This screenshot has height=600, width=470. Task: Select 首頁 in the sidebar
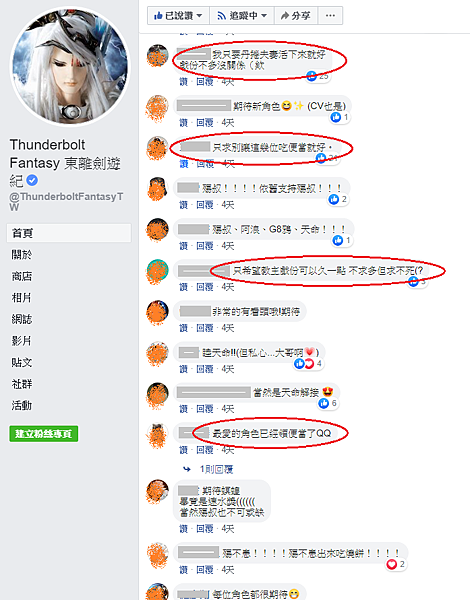click(x=69, y=233)
